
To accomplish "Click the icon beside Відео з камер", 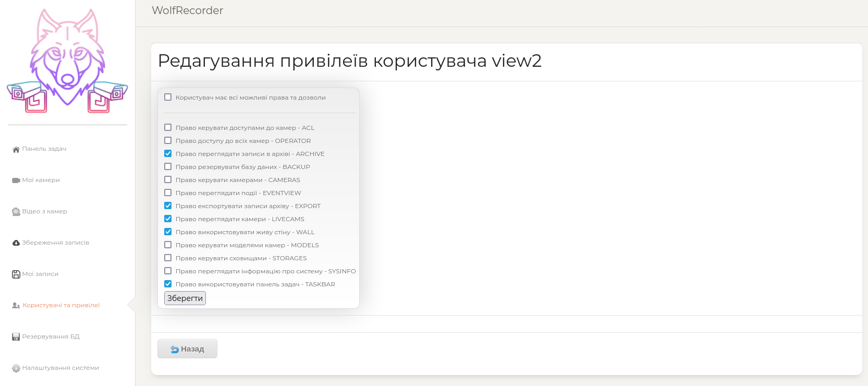I will [16, 212].
